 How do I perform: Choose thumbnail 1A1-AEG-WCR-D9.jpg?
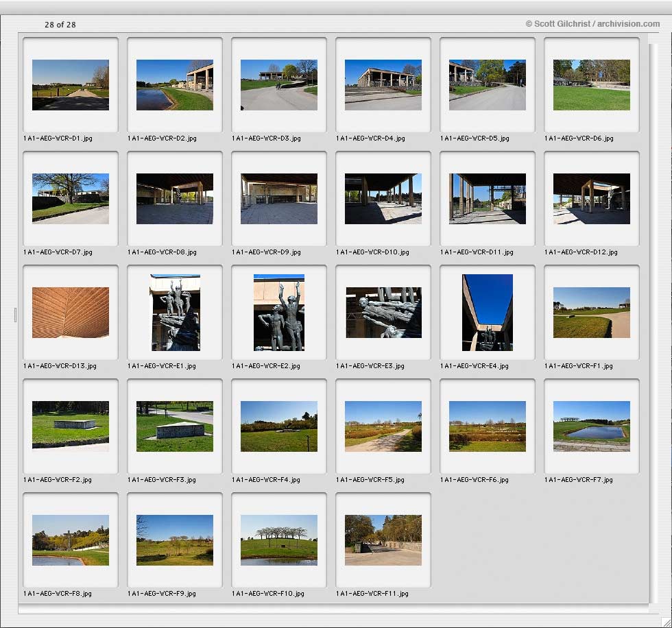click(x=278, y=199)
